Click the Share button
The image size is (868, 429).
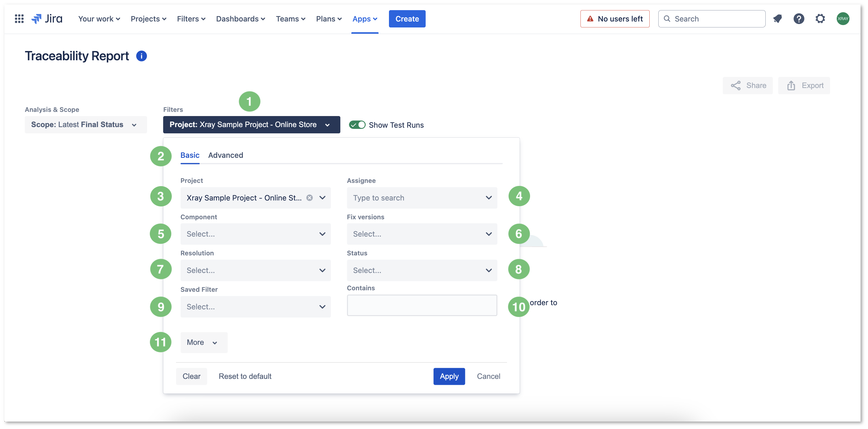(x=748, y=86)
